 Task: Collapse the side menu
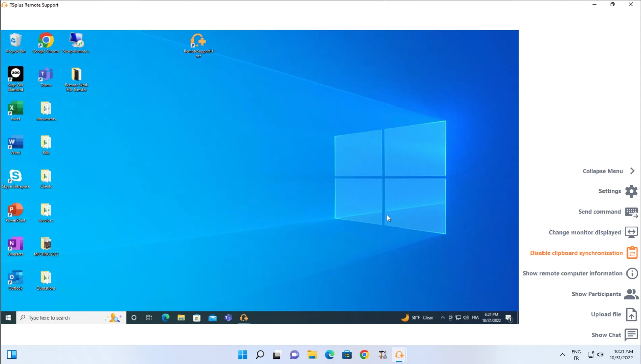pyautogui.click(x=632, y=171)
